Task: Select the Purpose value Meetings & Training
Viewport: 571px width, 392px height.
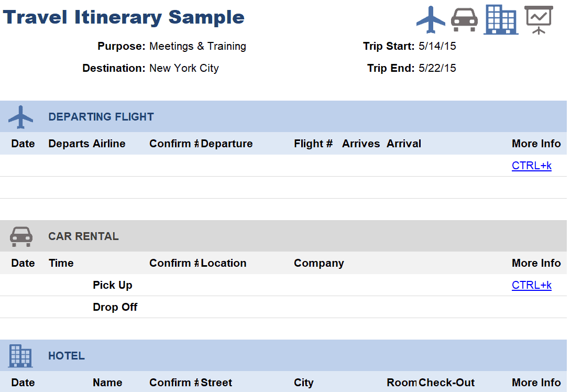Action: (197, 46)
